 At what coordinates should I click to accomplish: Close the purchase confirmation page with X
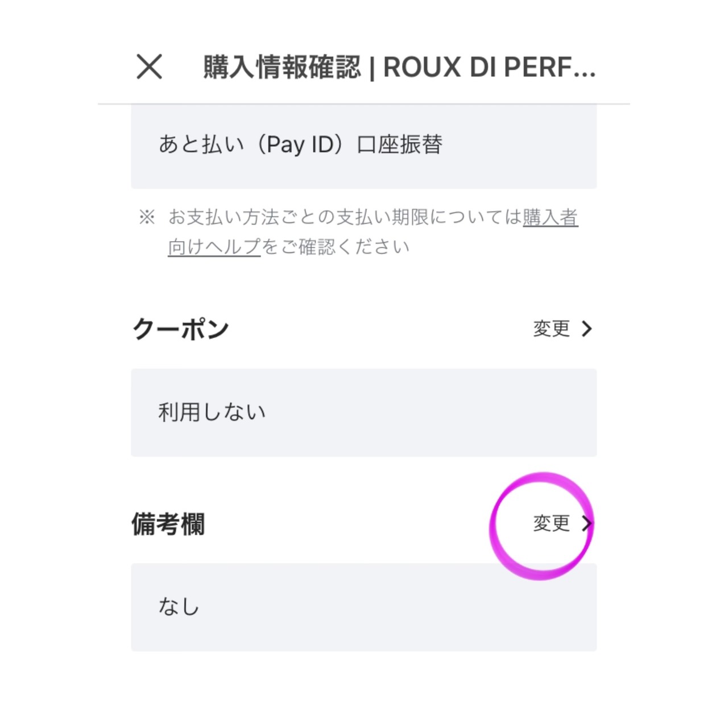point(150,67)
